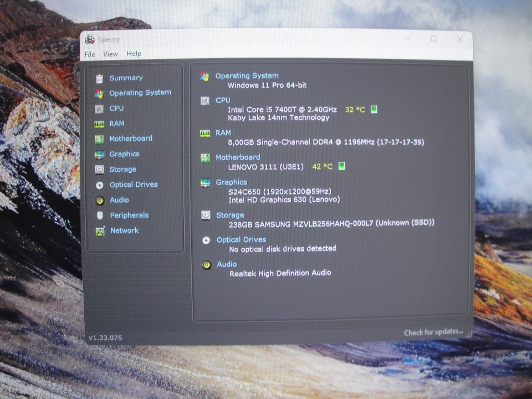Image resolution: width=532 pixels, height=399 pixels.
Task: Open the Help menu
Action: point(134,54)
